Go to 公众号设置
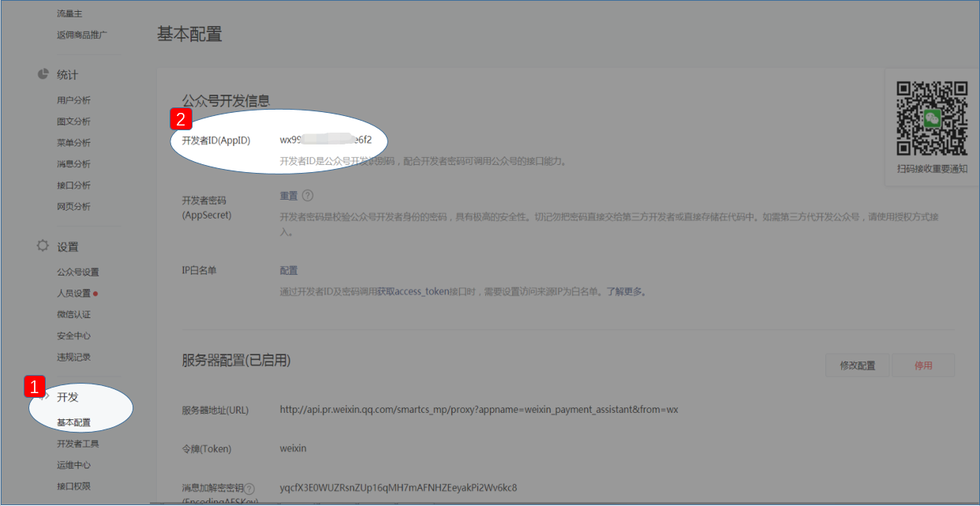Image resolution: width=980 pixels, height=506 pixels. tap(78, 272)
